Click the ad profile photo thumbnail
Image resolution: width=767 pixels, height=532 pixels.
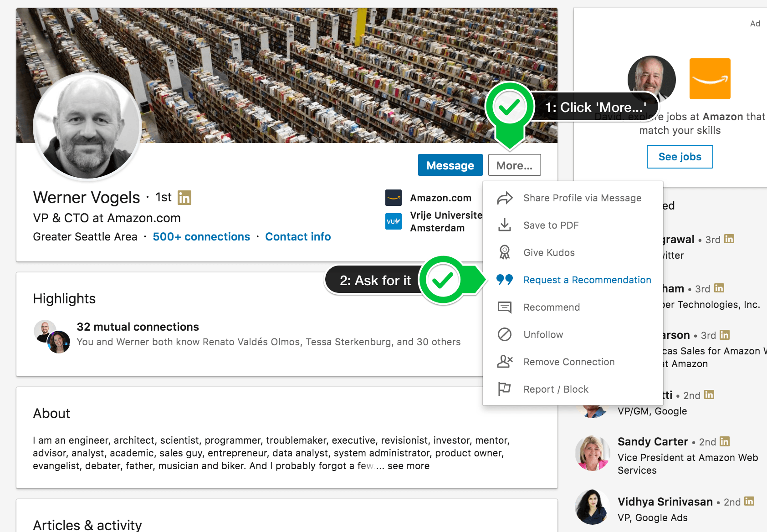tap(651, 79)
